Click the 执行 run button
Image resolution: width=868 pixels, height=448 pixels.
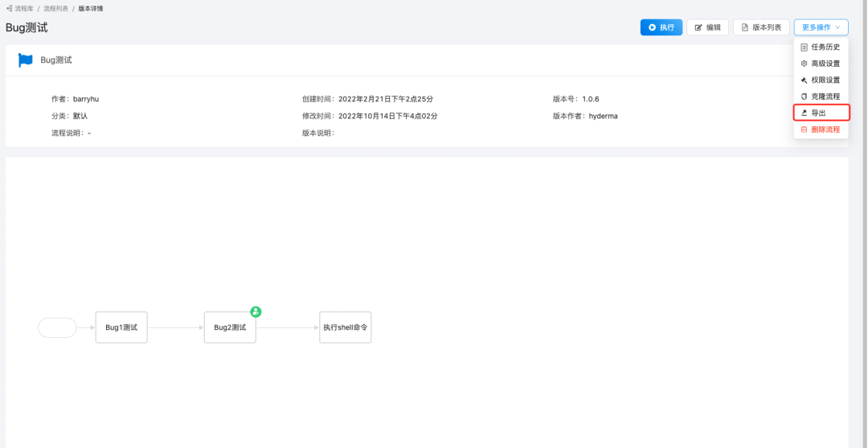coord(661,27)
